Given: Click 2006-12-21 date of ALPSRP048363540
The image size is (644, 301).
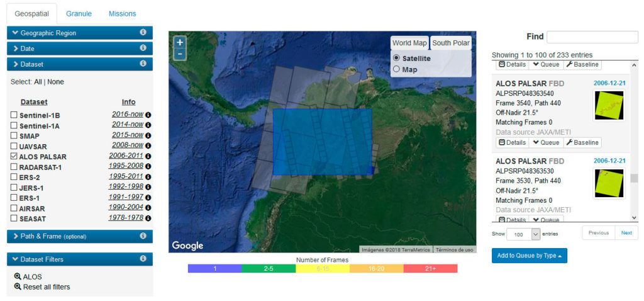Looking at the screenshot, I should 609,83.
